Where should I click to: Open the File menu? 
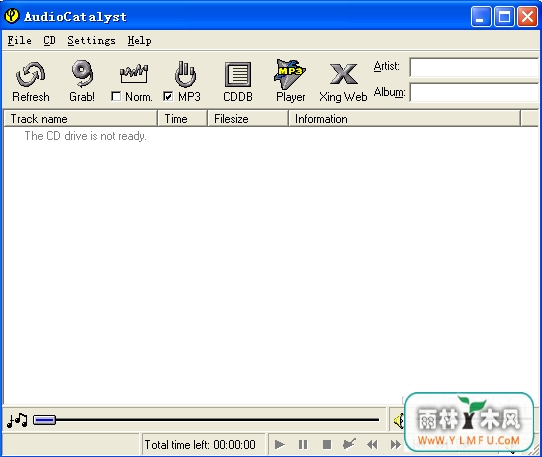(19, 40)
